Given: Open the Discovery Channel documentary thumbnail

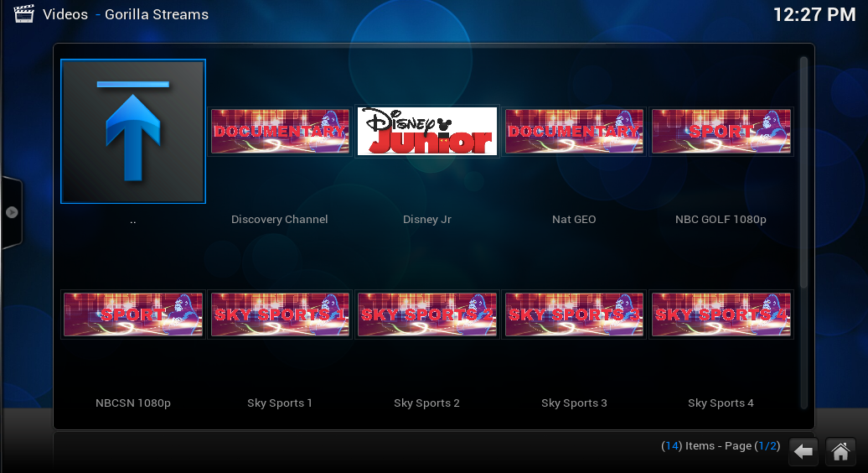Looking at the screenshot, I should point(280,132).
